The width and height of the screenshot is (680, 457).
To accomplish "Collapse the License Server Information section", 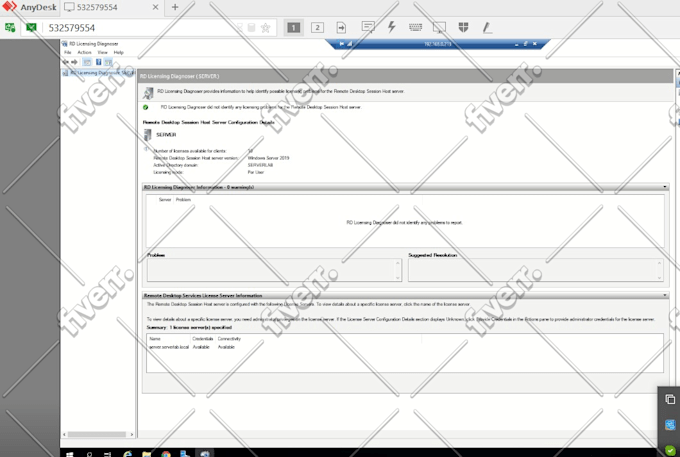I will 665,295.
